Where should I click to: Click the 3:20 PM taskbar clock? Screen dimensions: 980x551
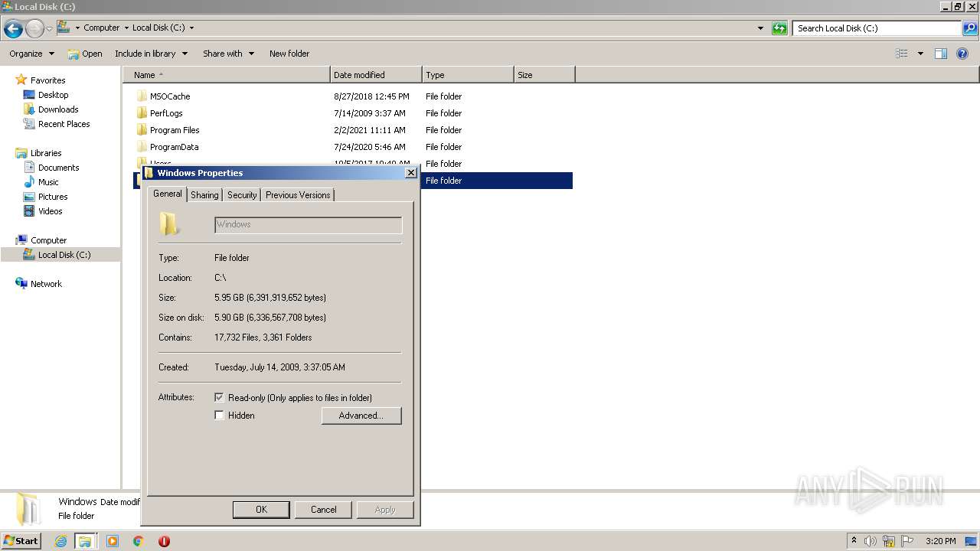click(940, 541)
